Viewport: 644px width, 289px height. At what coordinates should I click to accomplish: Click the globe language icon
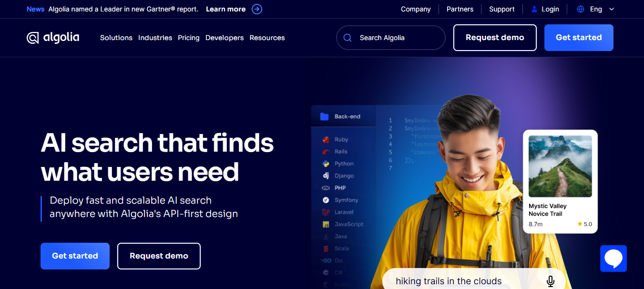581,9
